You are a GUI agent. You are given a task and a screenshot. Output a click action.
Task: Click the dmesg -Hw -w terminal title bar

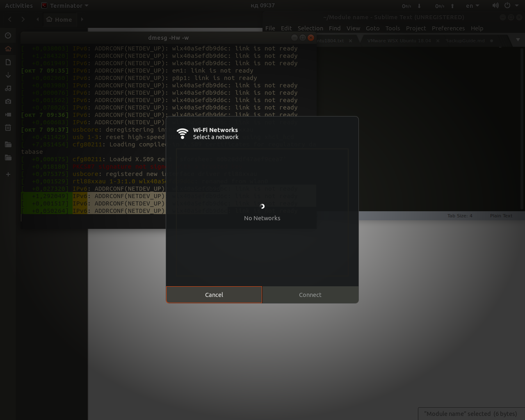click(168, 37)
